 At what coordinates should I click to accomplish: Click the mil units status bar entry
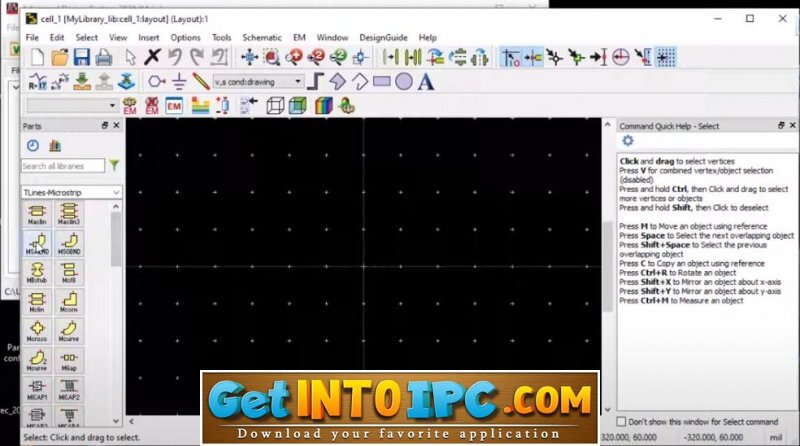pyautogui.click(x=776, y=437)
